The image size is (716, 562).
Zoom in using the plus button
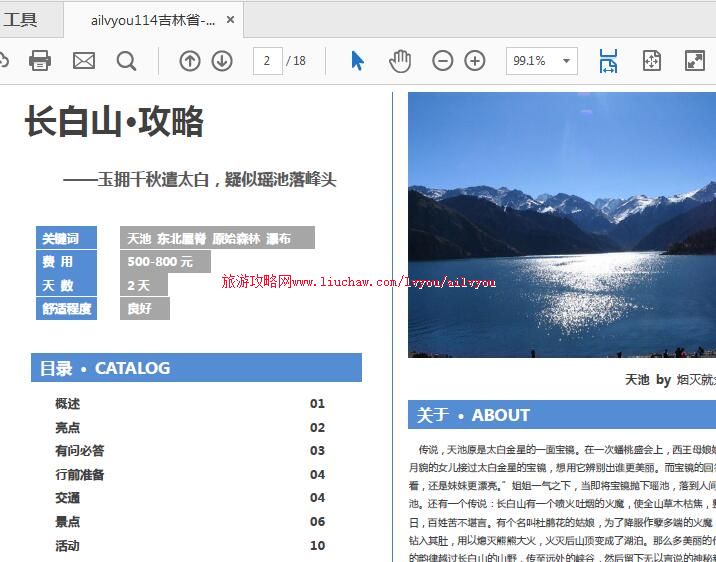point(475,61)
